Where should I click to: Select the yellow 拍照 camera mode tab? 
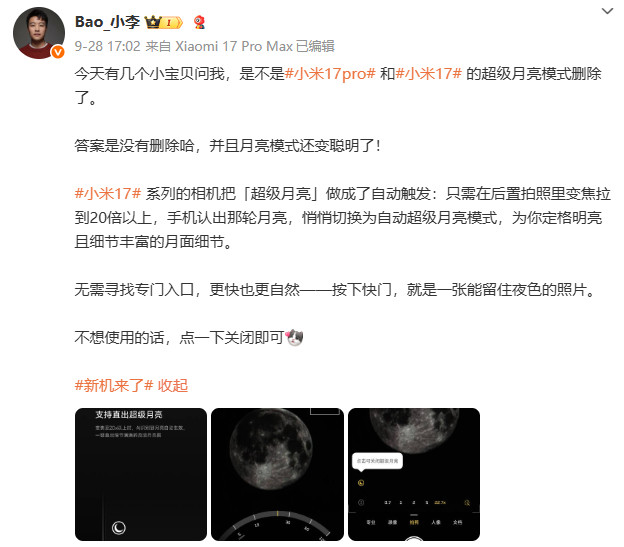[x=414, y=522]
